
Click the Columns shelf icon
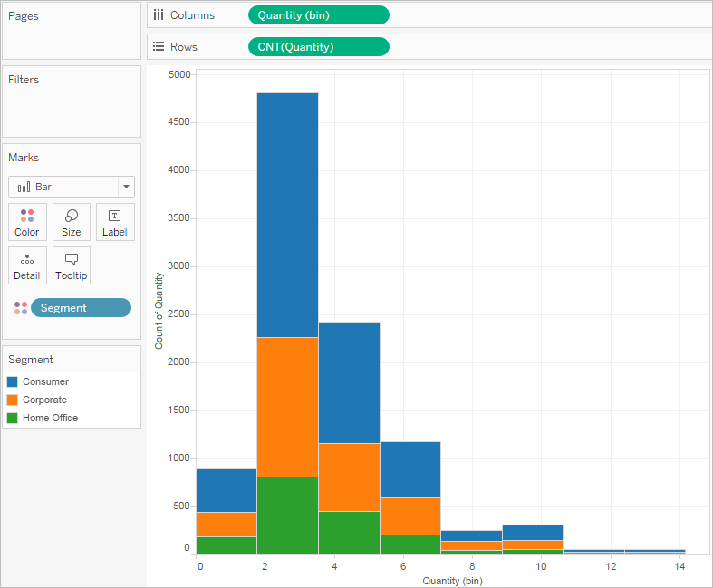pyautogui.click(x=159, y=15)
